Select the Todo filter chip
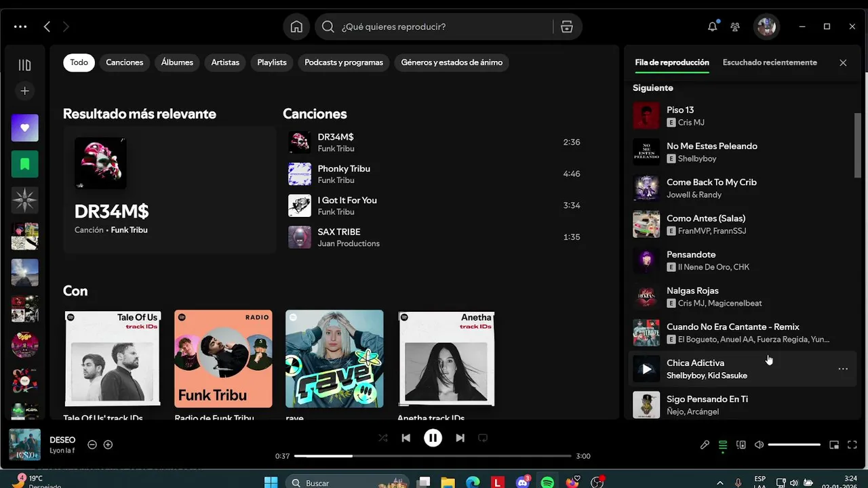The image size is (868, 488). click(79, 62)
